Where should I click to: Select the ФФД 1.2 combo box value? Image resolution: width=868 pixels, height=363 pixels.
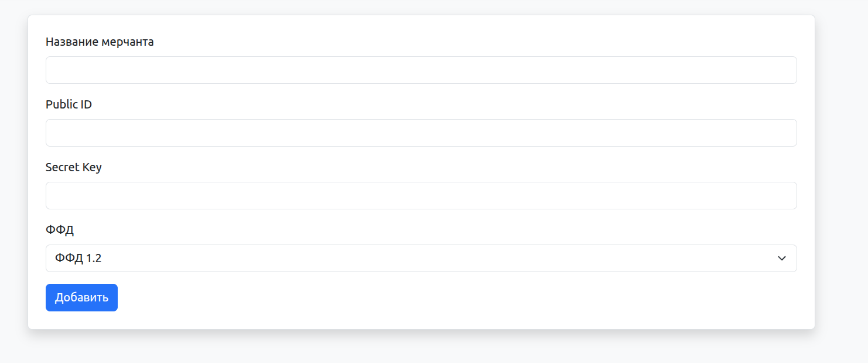click(x=78, y=259)
